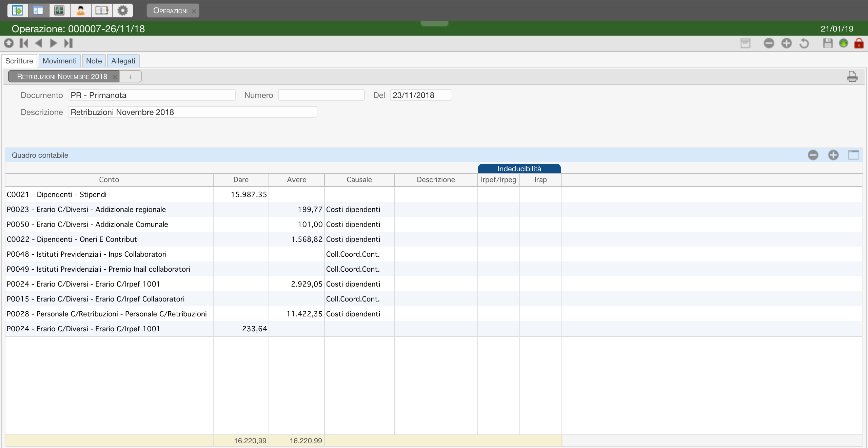Click the top toolbar minus remove icon
Image resolution: width=868 pixels, height=448 pixels.
pyautogui.click(x=769, y=43)
